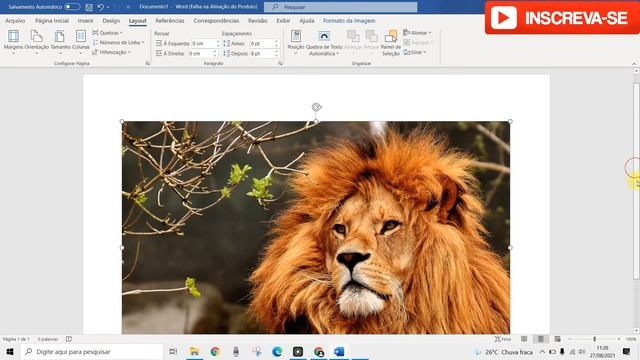Open the Word icon on the taskbar

pyautogui.click(x=339, y=352)
